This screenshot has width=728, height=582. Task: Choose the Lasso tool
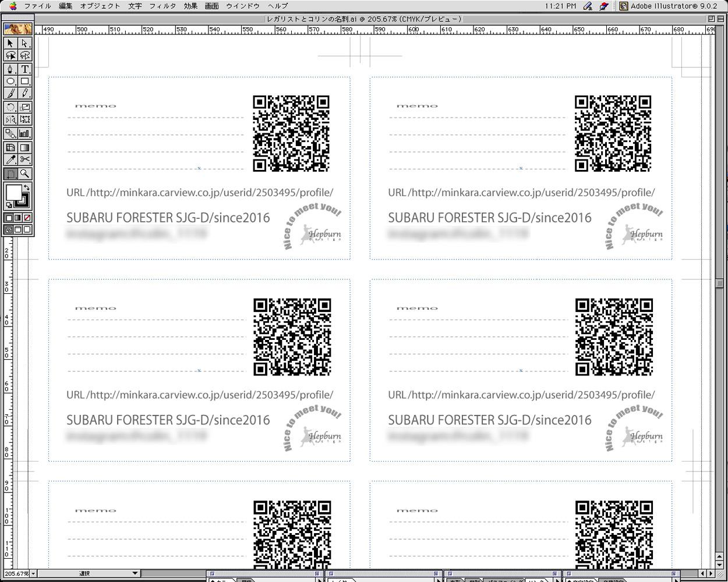(10, 55)
